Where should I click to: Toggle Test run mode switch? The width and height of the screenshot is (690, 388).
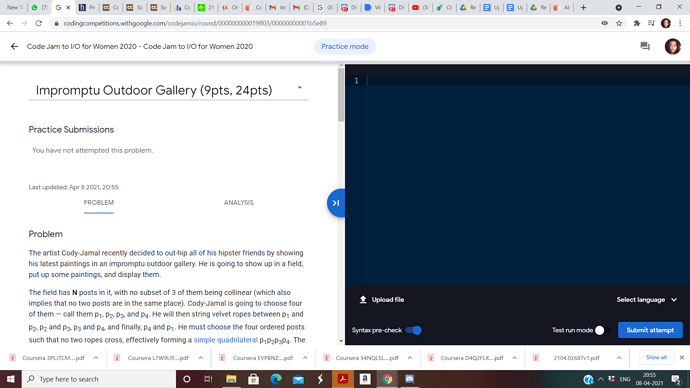602,330
